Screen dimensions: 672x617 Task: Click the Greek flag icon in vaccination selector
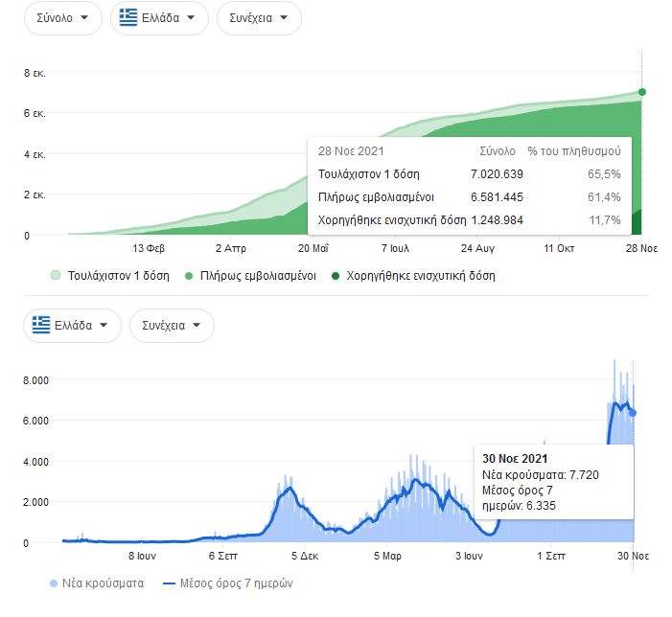click(x=128, y=18)
